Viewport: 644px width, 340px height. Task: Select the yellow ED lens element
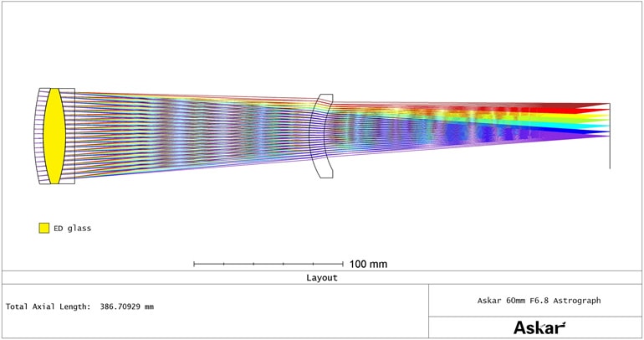(54, 136)
